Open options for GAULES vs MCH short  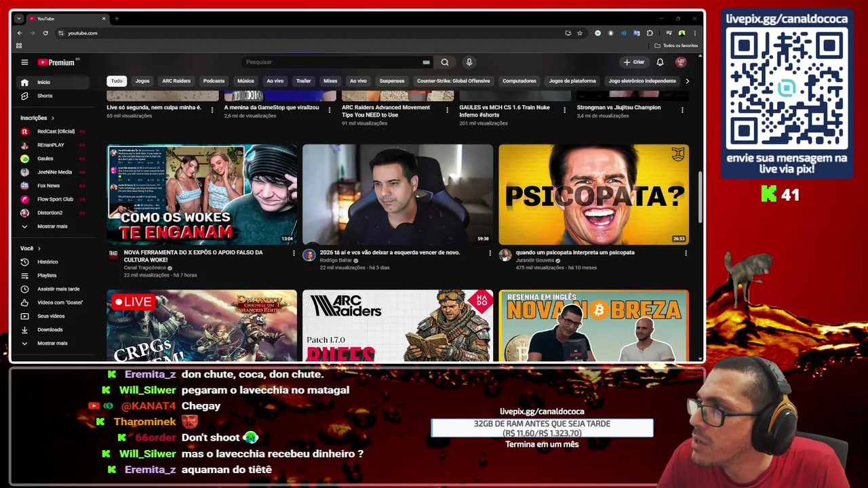point(564,110)
